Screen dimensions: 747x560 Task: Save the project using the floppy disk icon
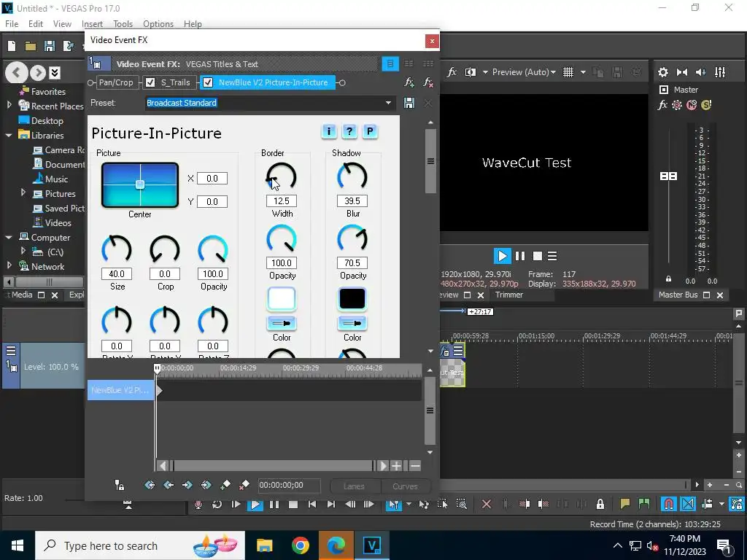coord(49,46)
